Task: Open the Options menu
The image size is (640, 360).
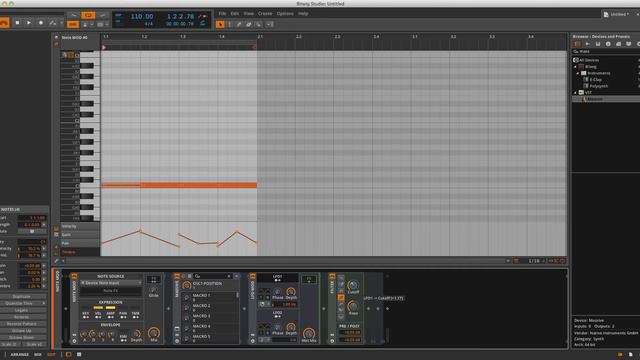Action: [x=285, y=13]
